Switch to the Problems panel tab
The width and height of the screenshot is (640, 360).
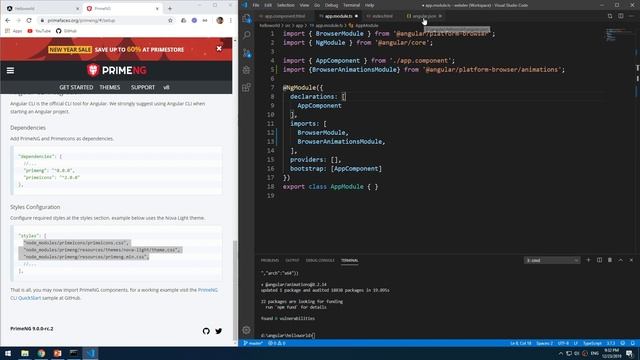270,260
